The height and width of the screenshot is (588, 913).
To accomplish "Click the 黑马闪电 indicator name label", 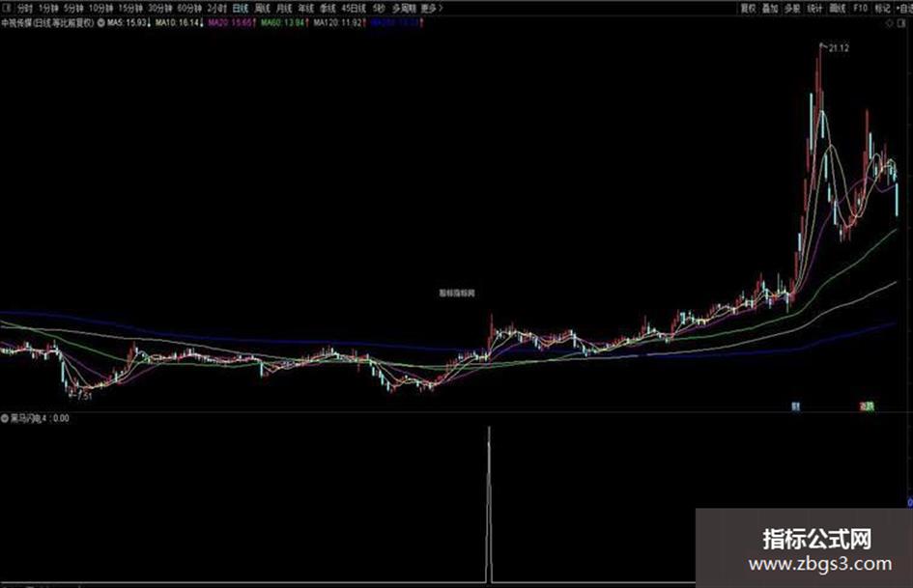I will [29, 418].
